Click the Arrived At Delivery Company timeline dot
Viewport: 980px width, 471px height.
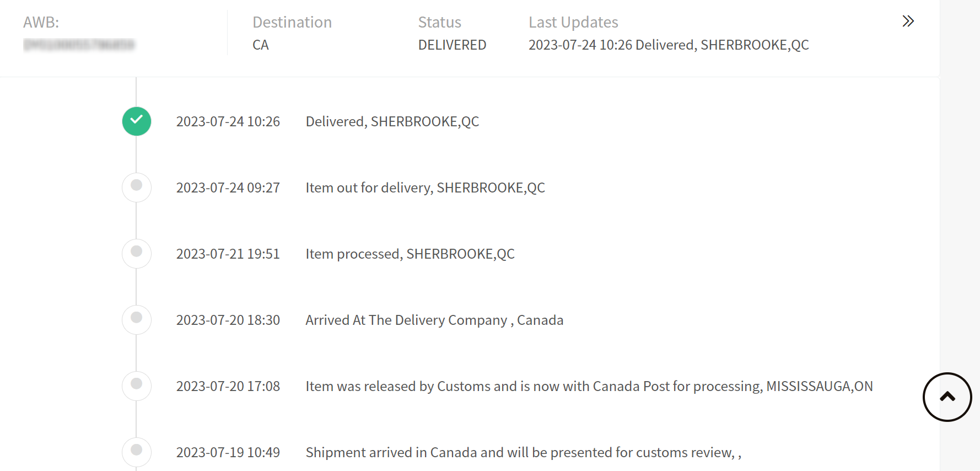click(137, 319)
